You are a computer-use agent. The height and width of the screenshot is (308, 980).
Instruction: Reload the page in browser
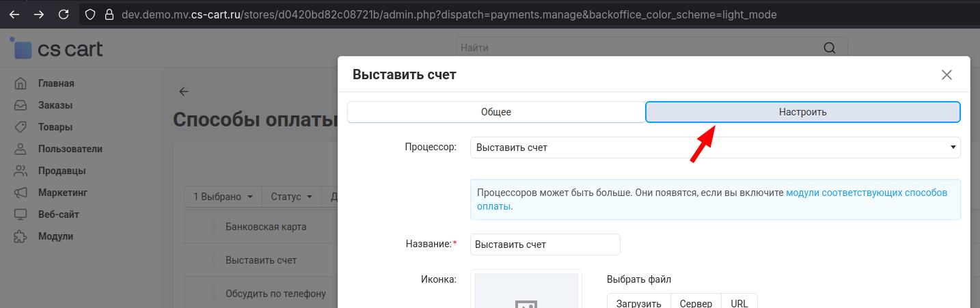pos(64,14)
